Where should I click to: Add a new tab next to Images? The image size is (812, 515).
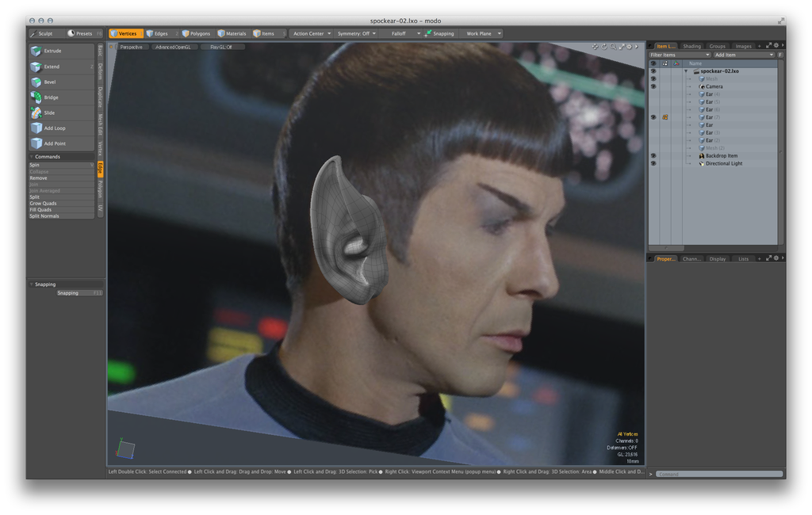point(760,46)
